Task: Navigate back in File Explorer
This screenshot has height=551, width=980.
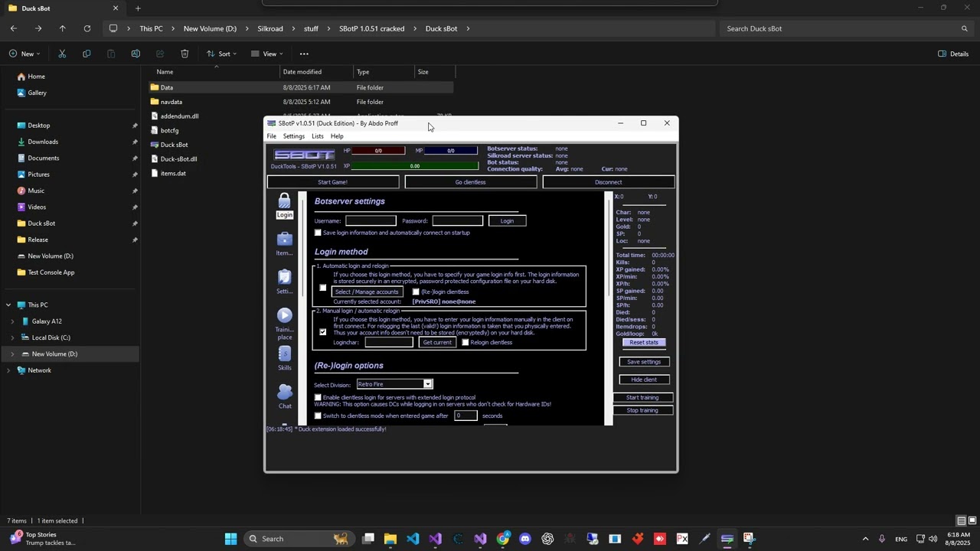Action: pyautogui.click(x=14, y=28)
